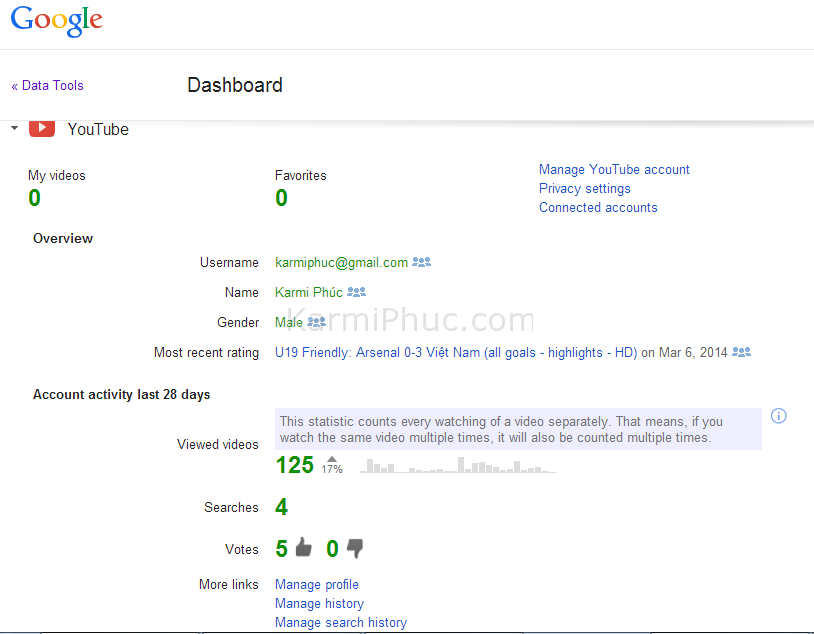The height and width of the screenshot is (634, 814).
Task: Click the Male gender value
Action: tap(289, 322)
